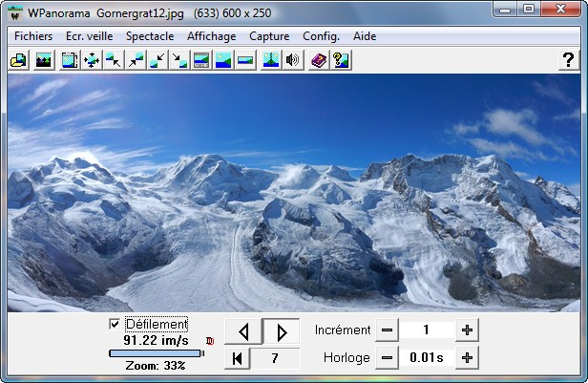Image resolution: width=588 pixels, height=383 pixels.
Task: Open the Ecr. veille menu
Action: pyautogui.click(x=90, y=36)
